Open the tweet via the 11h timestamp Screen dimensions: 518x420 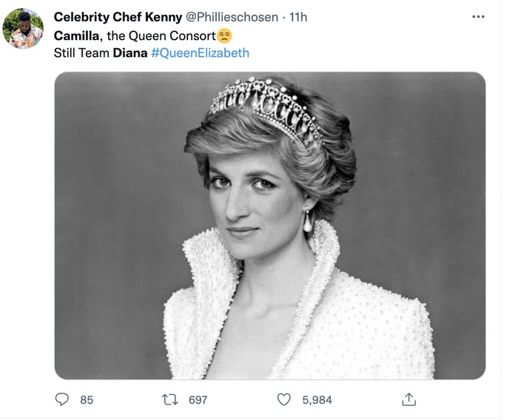point(298,17)
